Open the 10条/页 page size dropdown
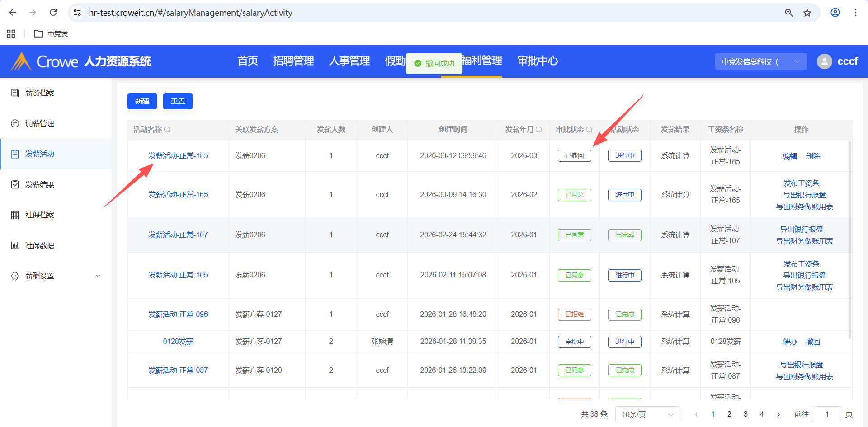This screenshot has height=427, width=868. (x=647, y=414)
